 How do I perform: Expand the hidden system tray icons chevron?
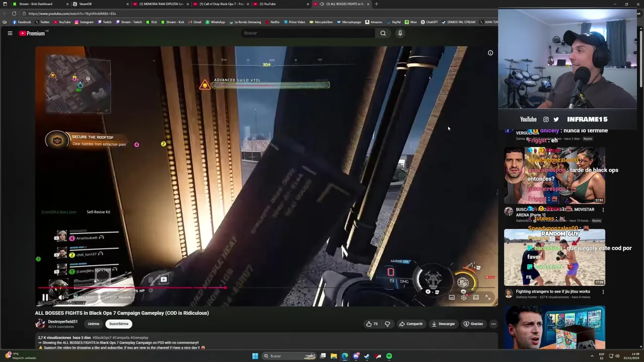592,356
